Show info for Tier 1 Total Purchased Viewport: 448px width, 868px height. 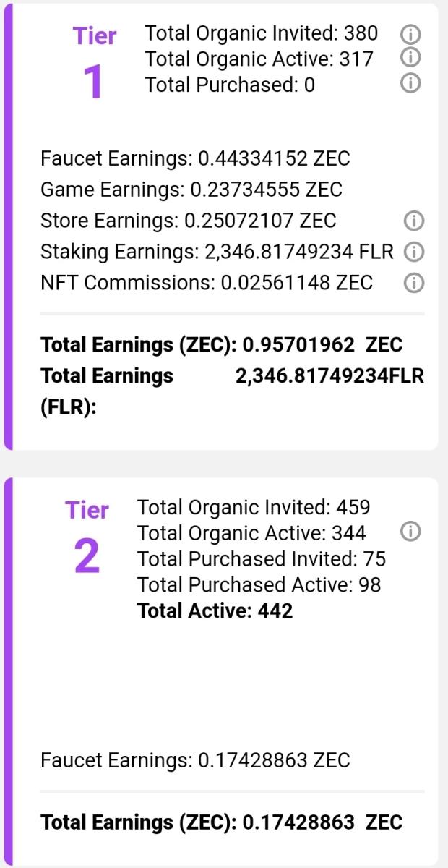click(x=410, y=84)
